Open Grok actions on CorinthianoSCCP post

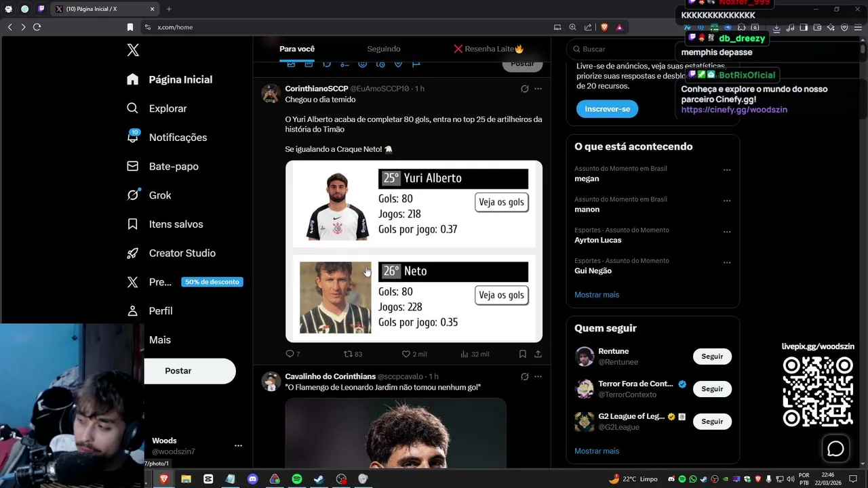click(x=524, y=89)
